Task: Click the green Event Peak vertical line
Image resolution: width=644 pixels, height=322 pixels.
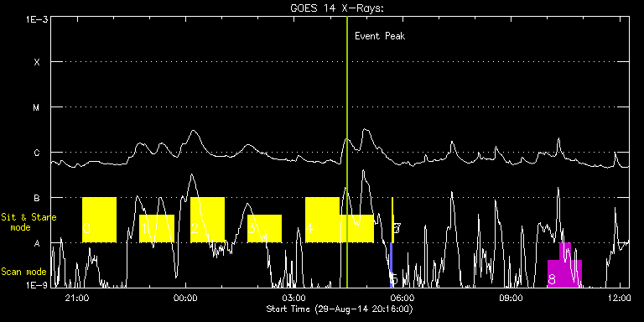Action: pyautogui.click(x=347, y=152)
